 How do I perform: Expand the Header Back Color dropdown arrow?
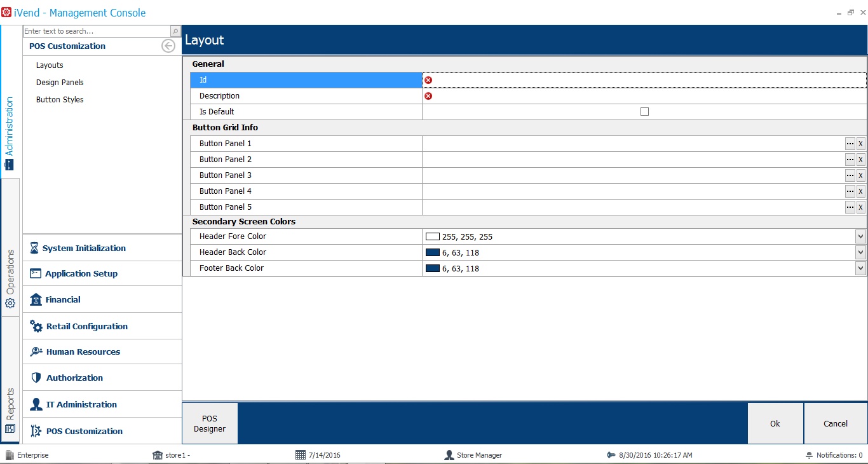click(860, 252)
